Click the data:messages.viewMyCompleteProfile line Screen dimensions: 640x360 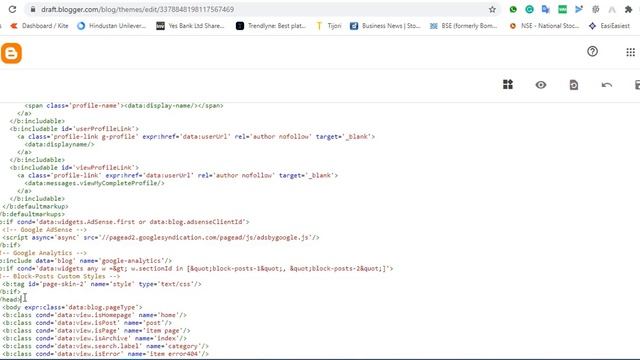[94, 183]
